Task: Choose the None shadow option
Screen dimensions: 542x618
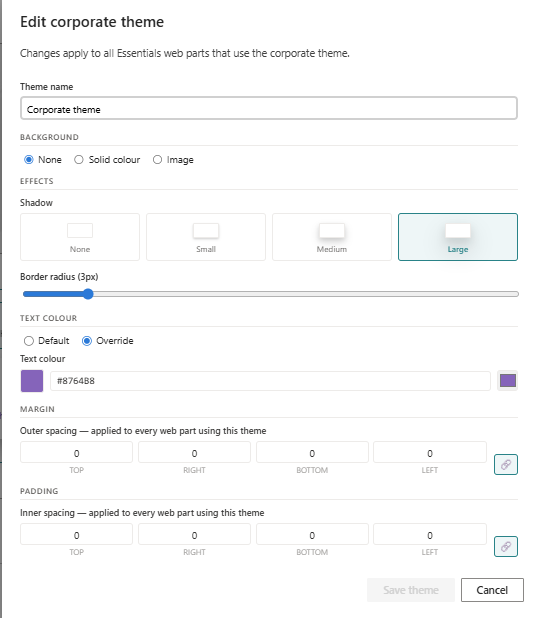Action: (80, 237)
